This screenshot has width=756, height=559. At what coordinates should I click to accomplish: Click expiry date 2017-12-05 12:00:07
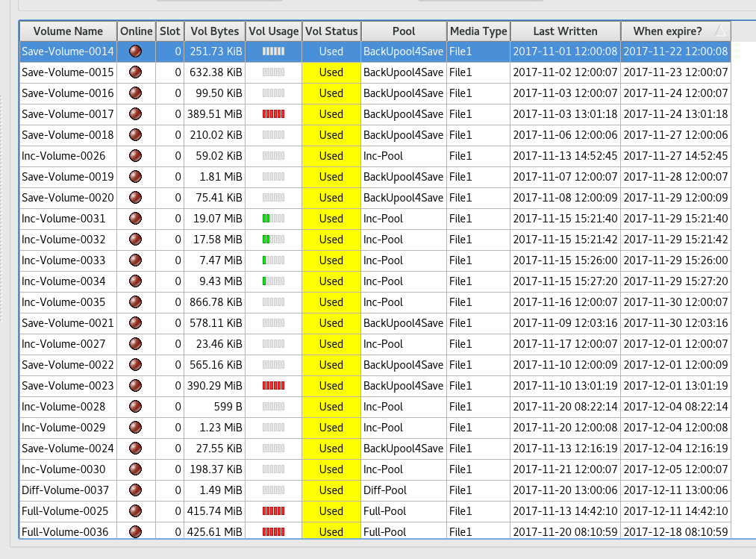(x=675, y=469)
